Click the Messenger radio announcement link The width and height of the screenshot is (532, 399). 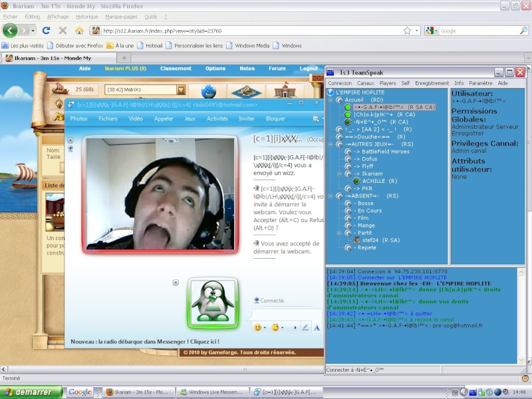[145, 342]
